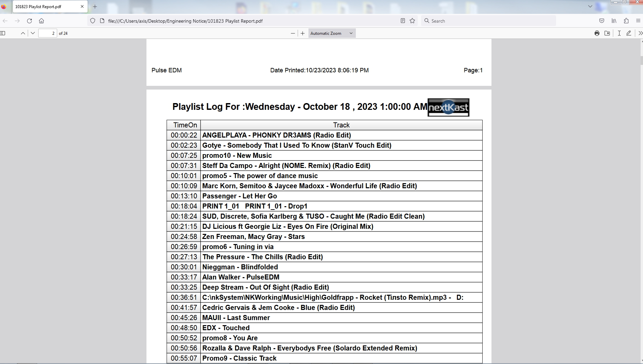Click the Rozalla Everybodys Free track
This screenshot has height=364, width=643.
[324, 348]
